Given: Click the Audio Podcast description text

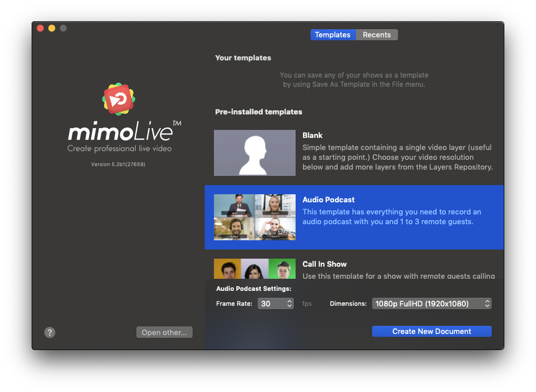Looking at the screenshot, I should point(392,217).
